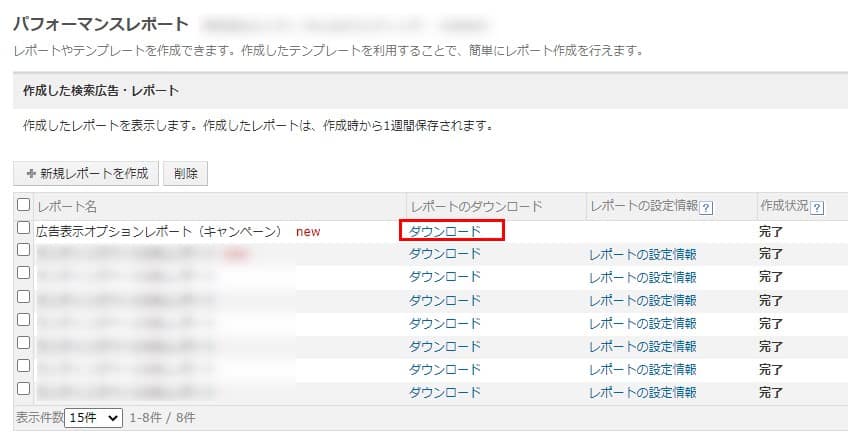Viewport: 848px width, 440px height.
Task: Click the レポート名 column header
Action: pos(67,206)
